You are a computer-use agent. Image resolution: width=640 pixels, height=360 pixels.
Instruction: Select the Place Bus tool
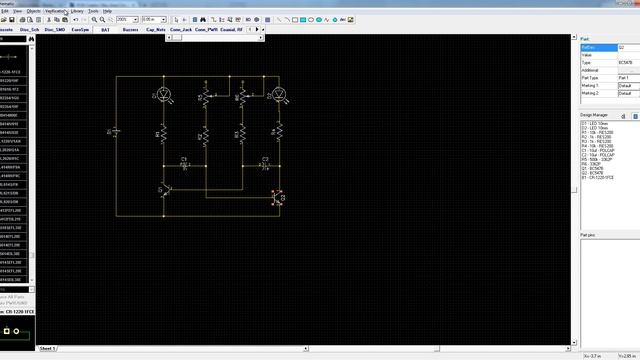point(222,20)
